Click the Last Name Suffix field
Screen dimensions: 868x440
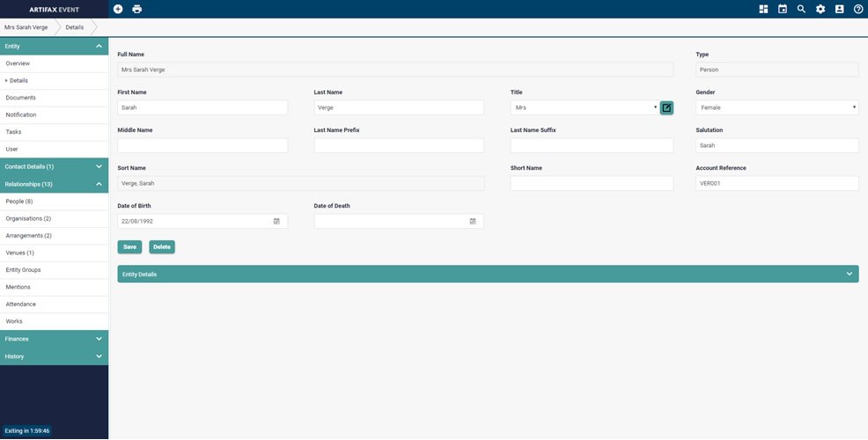pyautogui.click(x=592, y=145)
